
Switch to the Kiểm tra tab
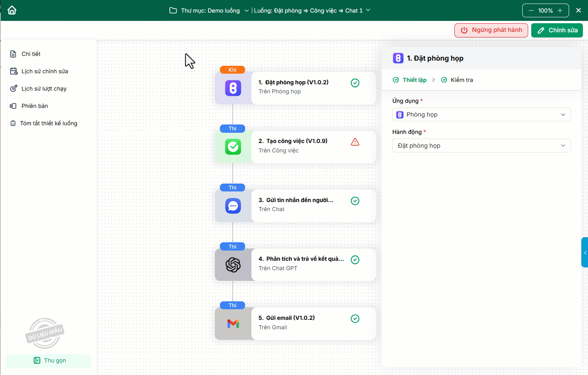[457, 80]
